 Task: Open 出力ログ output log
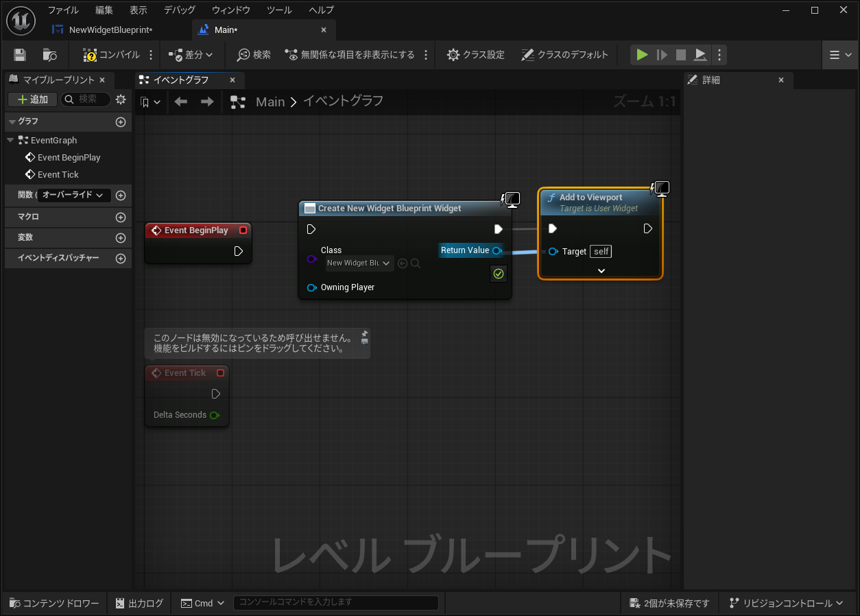pos(139,603)
